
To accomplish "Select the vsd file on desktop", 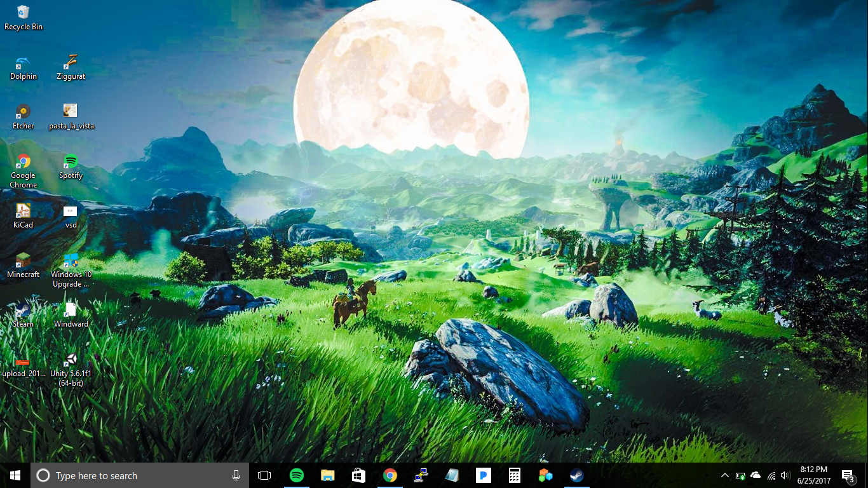I will tap(71, 217).
